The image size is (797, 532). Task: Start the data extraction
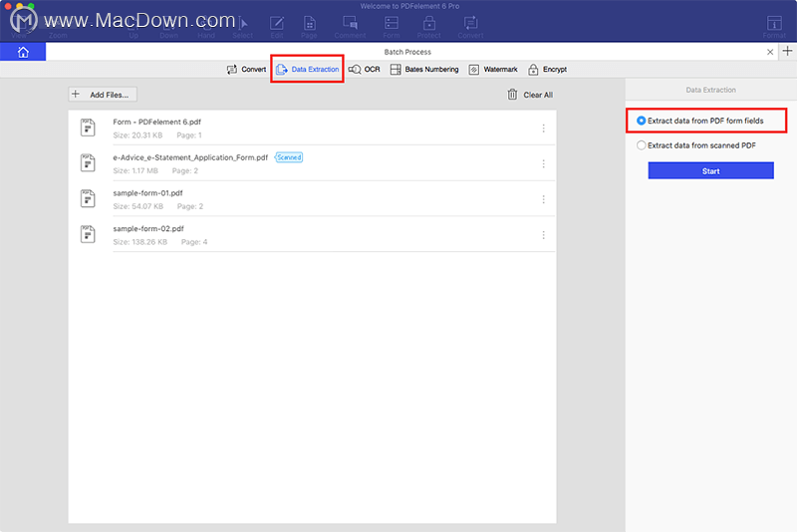(710, 170)
